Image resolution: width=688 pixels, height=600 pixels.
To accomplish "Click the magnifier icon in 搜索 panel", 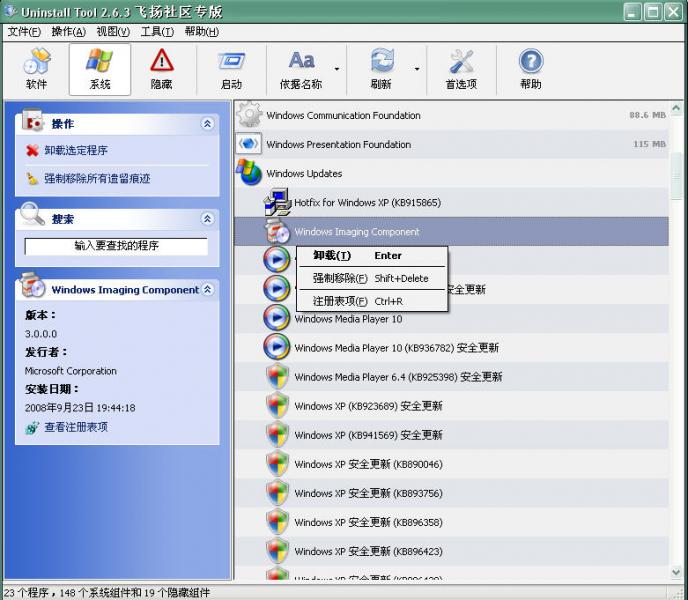I will [32, 214].
